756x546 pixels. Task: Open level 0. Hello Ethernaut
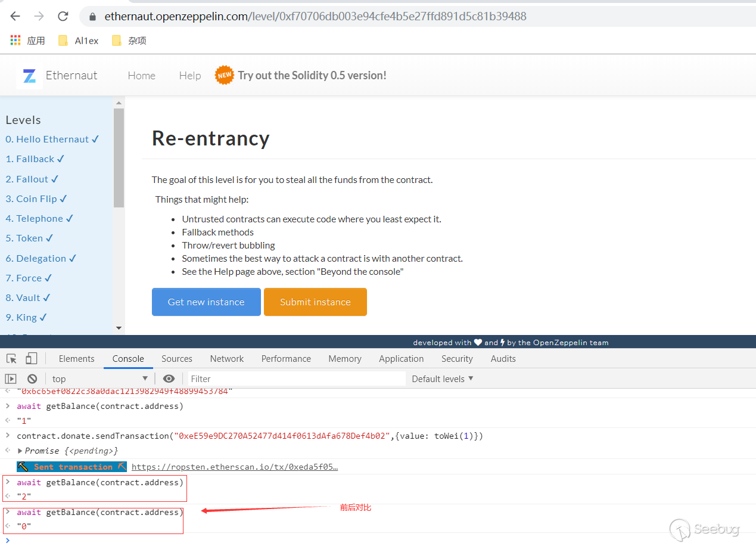[x=52, y=139]
